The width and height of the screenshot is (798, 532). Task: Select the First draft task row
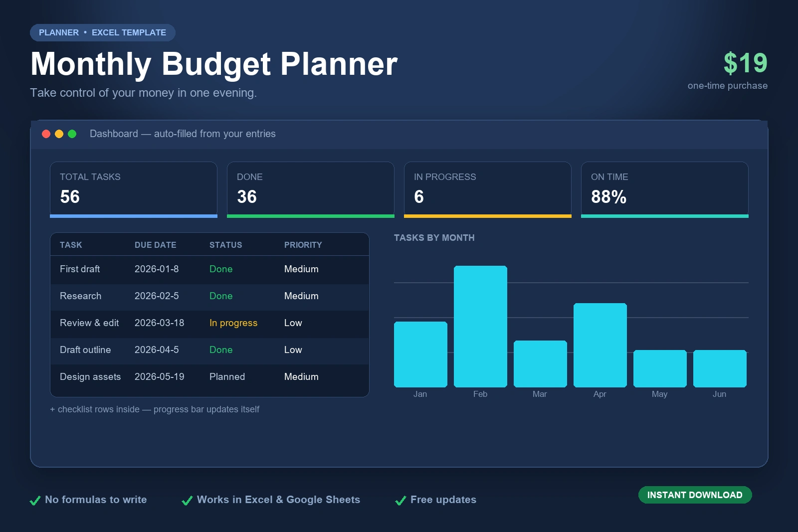coord(209,269)
